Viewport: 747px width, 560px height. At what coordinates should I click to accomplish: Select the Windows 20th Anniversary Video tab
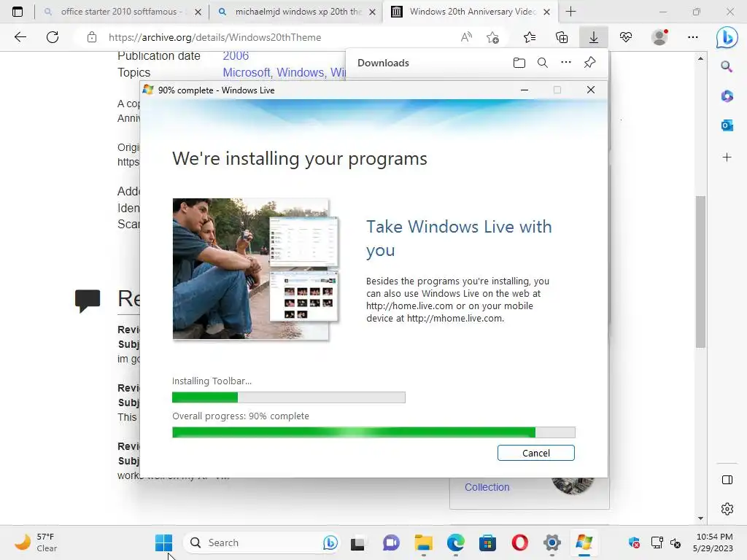[473, 12]
